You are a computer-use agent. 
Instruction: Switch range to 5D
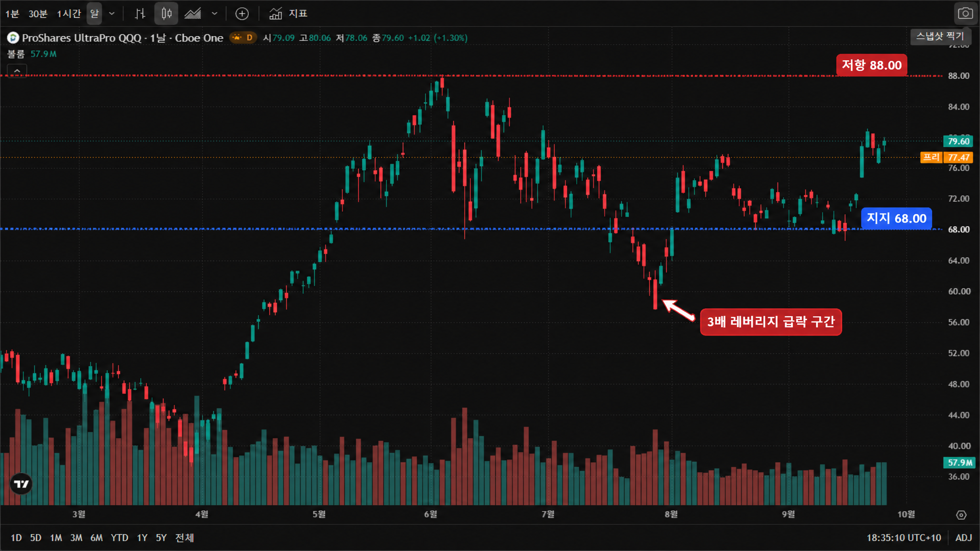(35, 538)
